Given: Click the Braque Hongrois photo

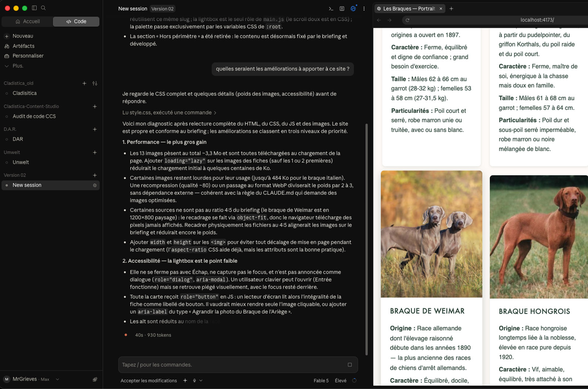Looking at the screenshot, I should pos(539,237).
